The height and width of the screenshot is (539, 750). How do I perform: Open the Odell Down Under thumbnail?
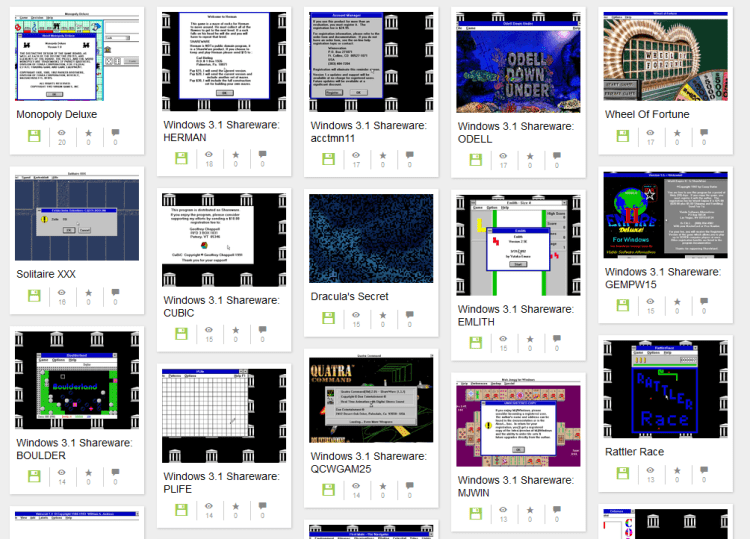pyautogui.click(x=518, y=63)
